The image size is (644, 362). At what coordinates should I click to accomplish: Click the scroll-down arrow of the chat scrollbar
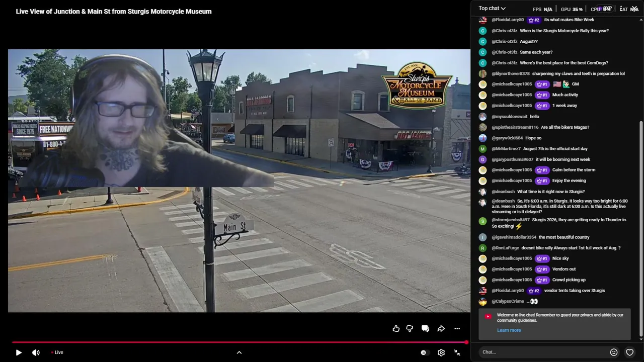pyautogui.click(x=640, y=339)
